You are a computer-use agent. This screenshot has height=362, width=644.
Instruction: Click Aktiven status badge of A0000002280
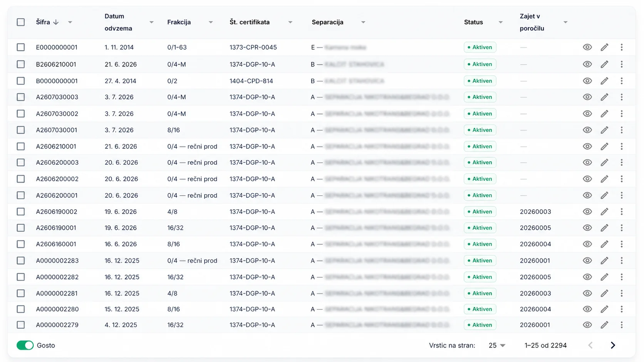[480, 309]
